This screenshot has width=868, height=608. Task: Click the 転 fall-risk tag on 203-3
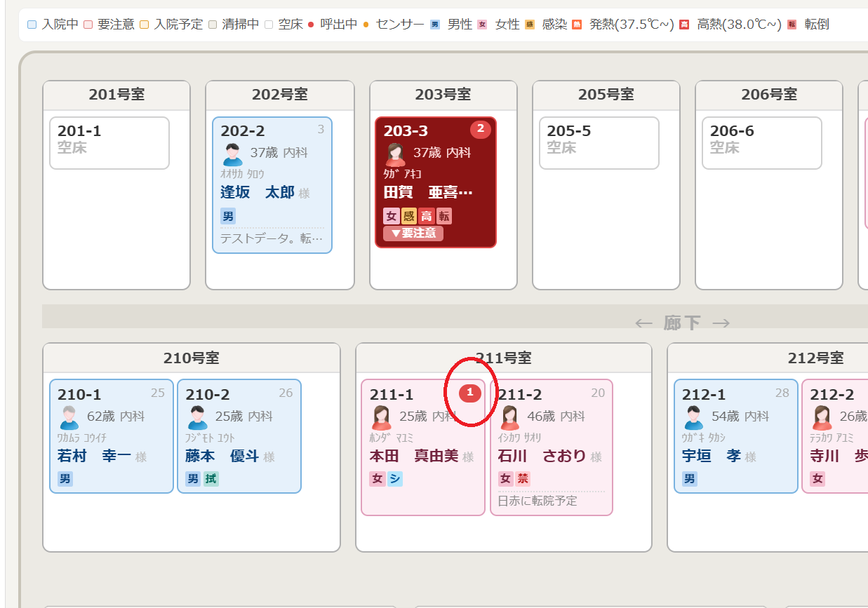[444, 216]
